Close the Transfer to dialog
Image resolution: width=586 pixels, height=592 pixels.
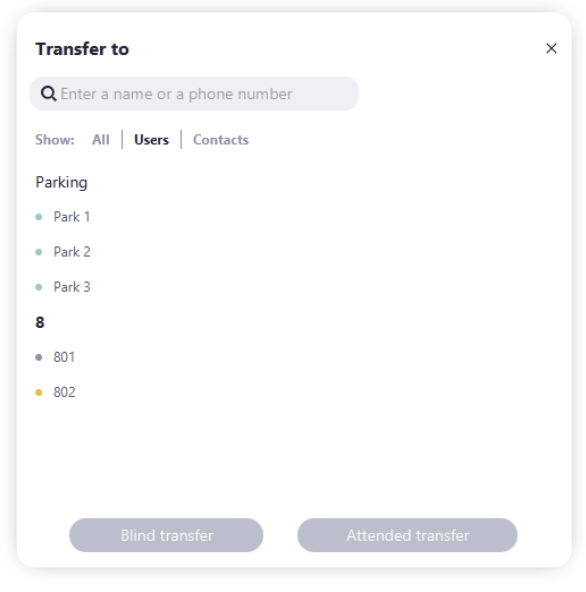(551, 48)
